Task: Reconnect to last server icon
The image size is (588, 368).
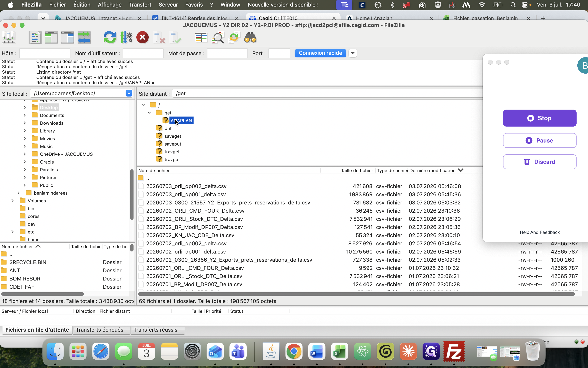Action: [x=175, y=38]
